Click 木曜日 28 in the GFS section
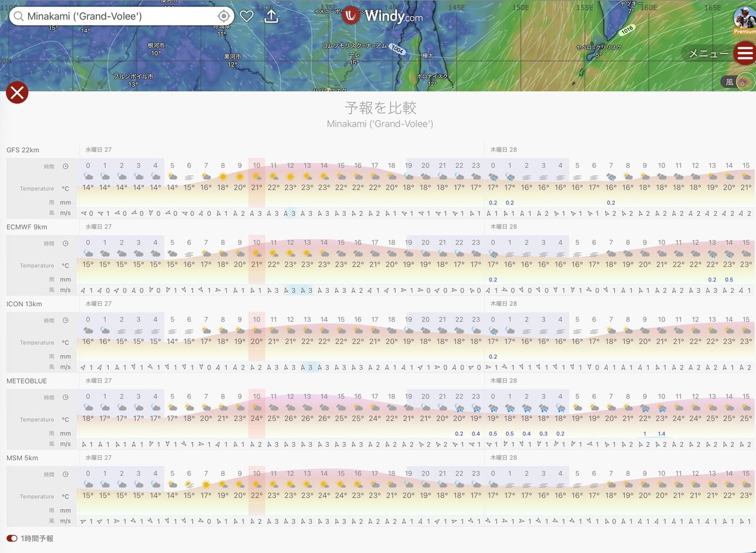The width and height of the screenshot is (756, 553). 504,150
